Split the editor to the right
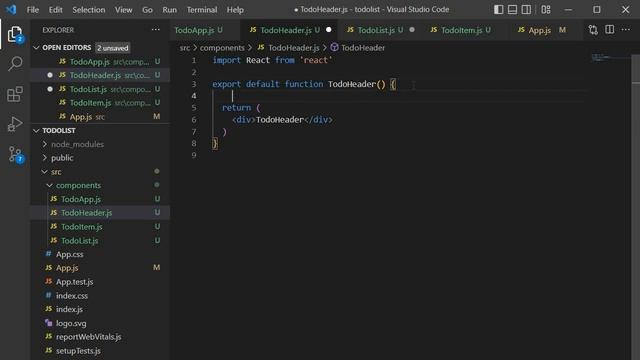 609,30
